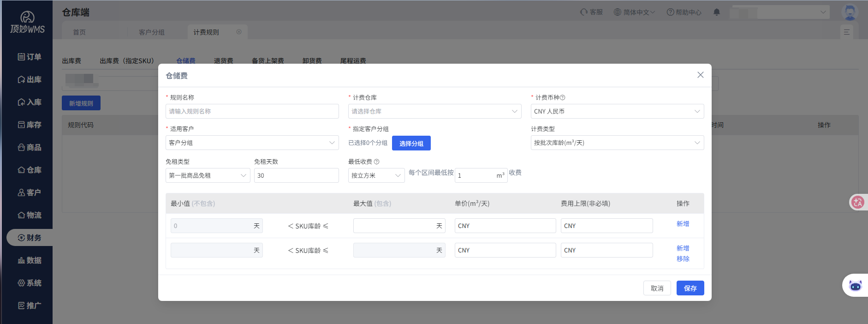The width and height of the screenshot is (868, 324).
Task: Open the 推广 sidebar menu
Action: click(30, 306)
